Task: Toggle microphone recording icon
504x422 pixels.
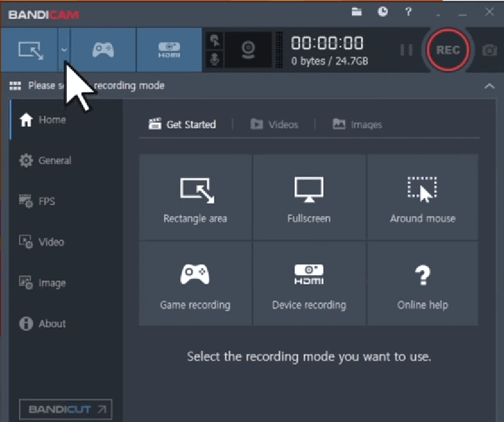Action: point(214,59)
